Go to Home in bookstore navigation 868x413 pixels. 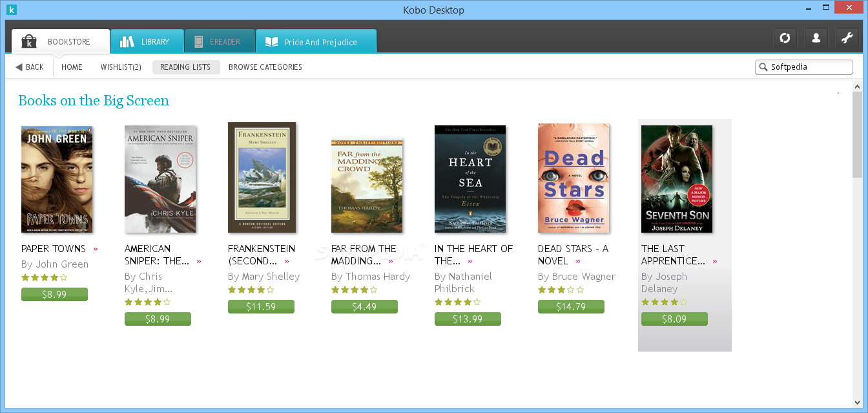click(x=72, y=67)
